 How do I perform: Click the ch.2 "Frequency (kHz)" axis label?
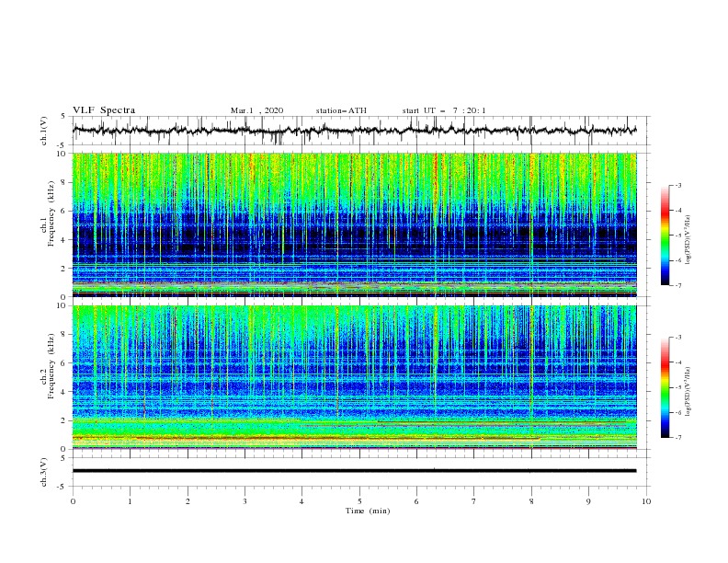pos(51,365)
